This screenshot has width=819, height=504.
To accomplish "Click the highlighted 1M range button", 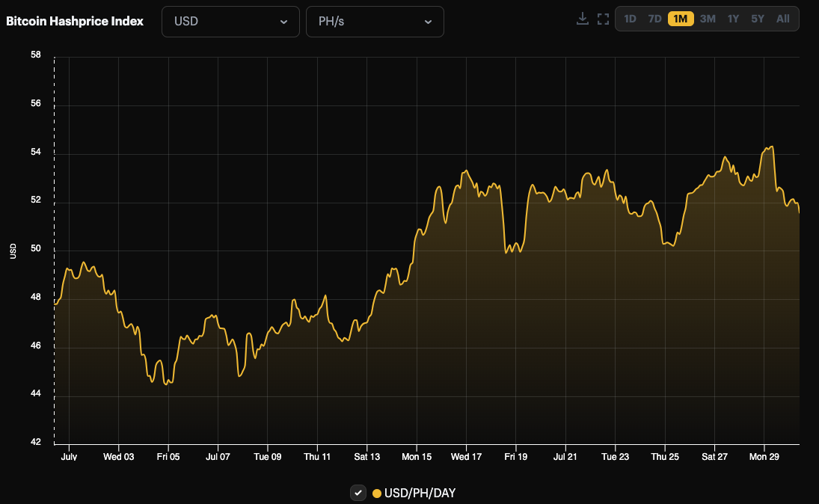I will (x=681, y=19).
